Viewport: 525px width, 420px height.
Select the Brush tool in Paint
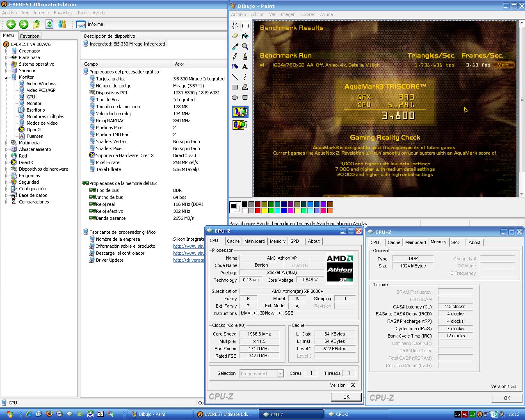tap(245, 56)
